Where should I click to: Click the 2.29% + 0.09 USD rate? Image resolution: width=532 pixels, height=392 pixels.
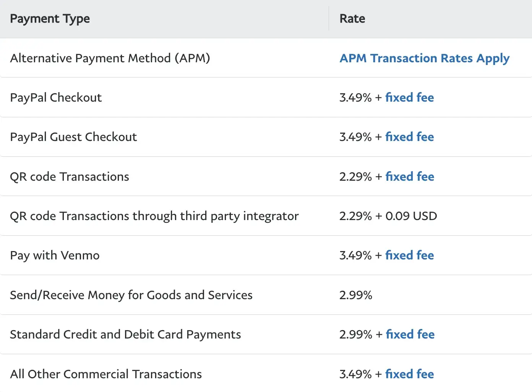(388, 216)
